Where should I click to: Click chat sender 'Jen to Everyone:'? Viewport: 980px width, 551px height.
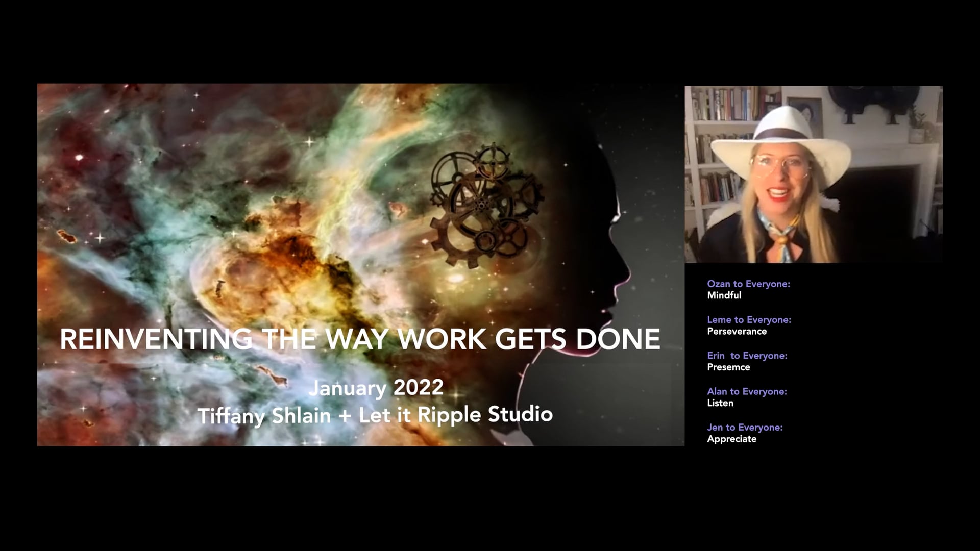(745, 428)
